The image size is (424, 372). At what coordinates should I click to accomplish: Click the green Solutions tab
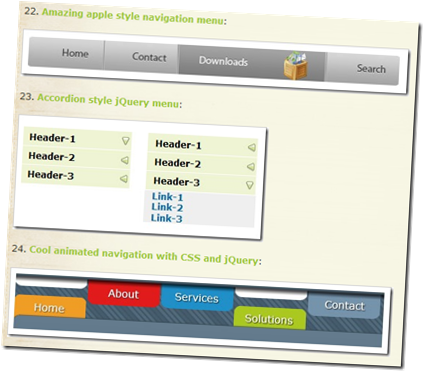coord(269,319)
